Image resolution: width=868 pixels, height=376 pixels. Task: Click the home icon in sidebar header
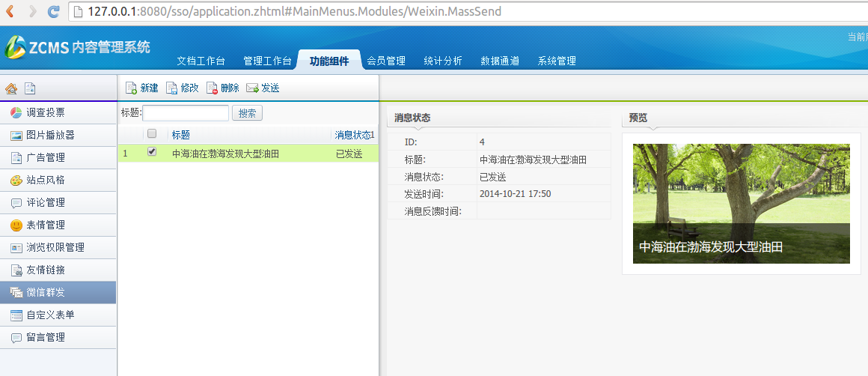[x=11, y=88]
